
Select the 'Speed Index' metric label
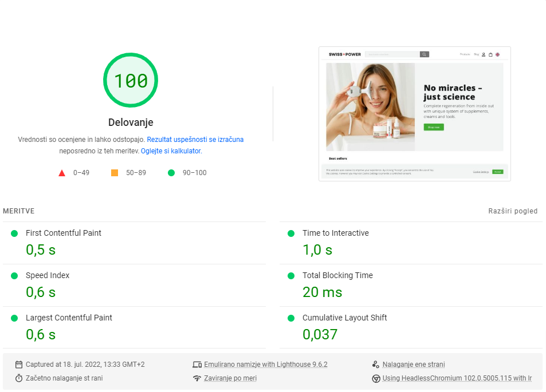(48, 275)
